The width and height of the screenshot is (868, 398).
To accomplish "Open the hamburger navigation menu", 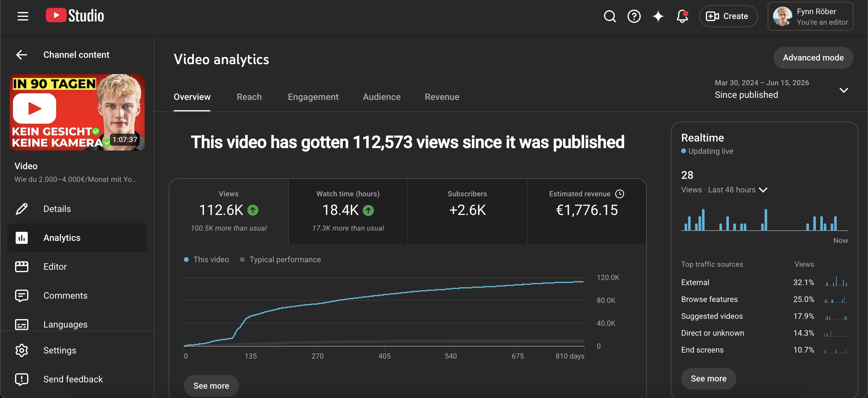I will point(23,16).
